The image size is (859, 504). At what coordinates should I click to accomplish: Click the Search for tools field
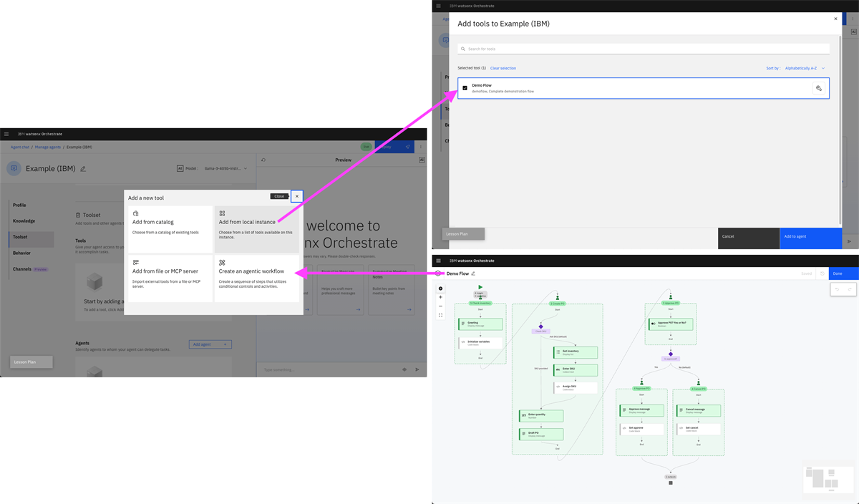click(x=644, y=49)
